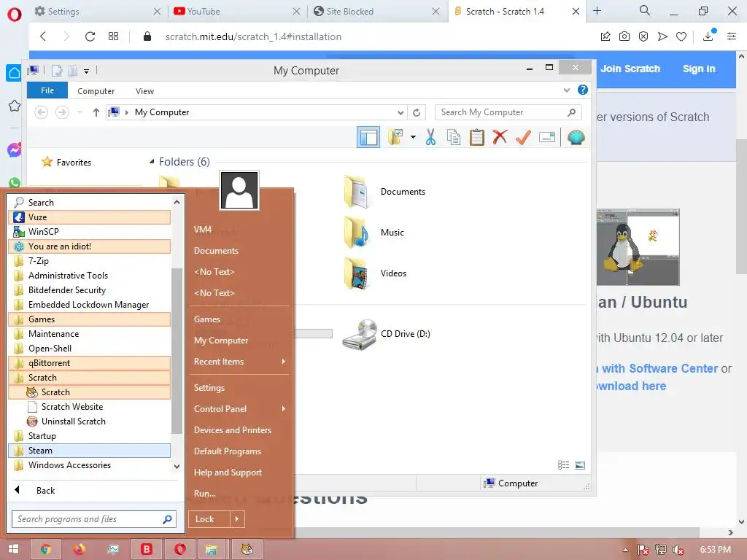Screen dimensions: 747x560
Task: Show hidden system tray icons arrow
Action: 625,550
